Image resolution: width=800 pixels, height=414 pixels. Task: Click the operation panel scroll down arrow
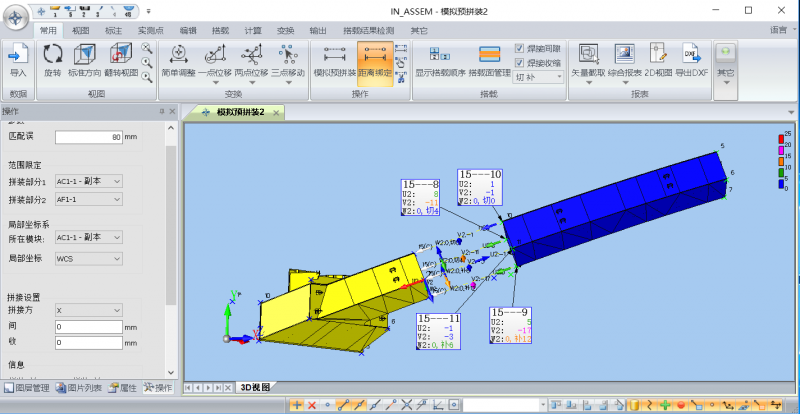pyautogui.click(x=171, y=374)
